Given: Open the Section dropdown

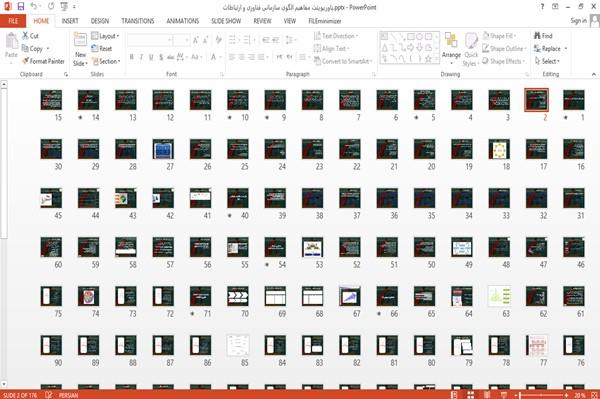Looking at the screenshot, I should point(106,61).
